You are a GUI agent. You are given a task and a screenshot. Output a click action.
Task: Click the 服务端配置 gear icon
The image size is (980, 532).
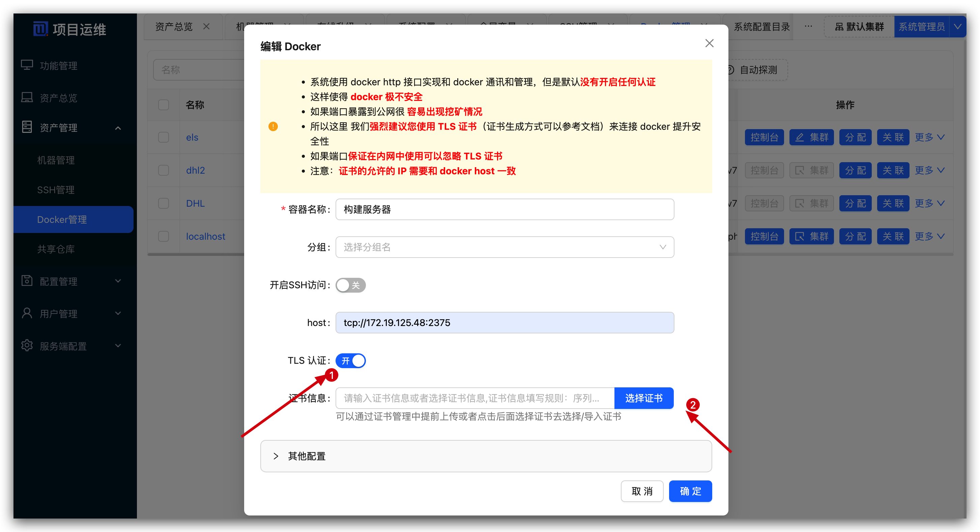coord(27,345)
